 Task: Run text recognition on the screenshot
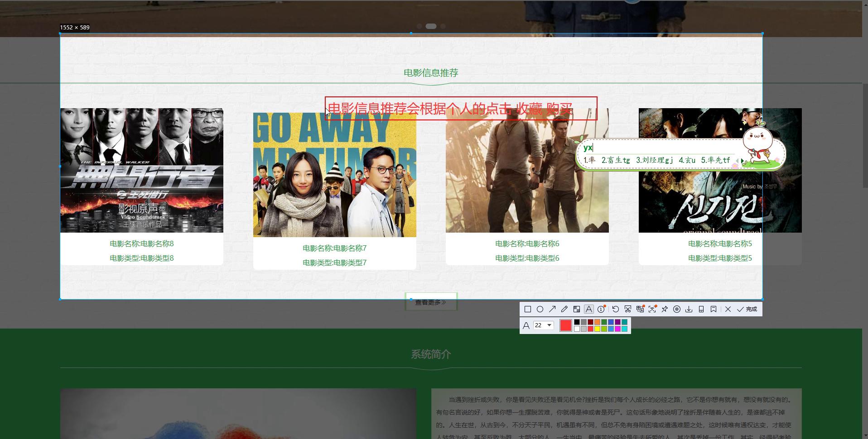[652, 309]
